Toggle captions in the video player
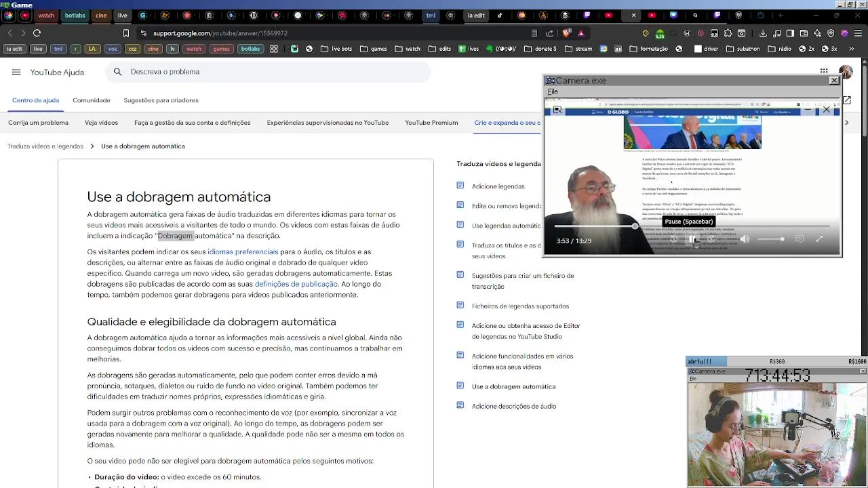The width and height of the screenshot is (868, 488). (800, 239)
